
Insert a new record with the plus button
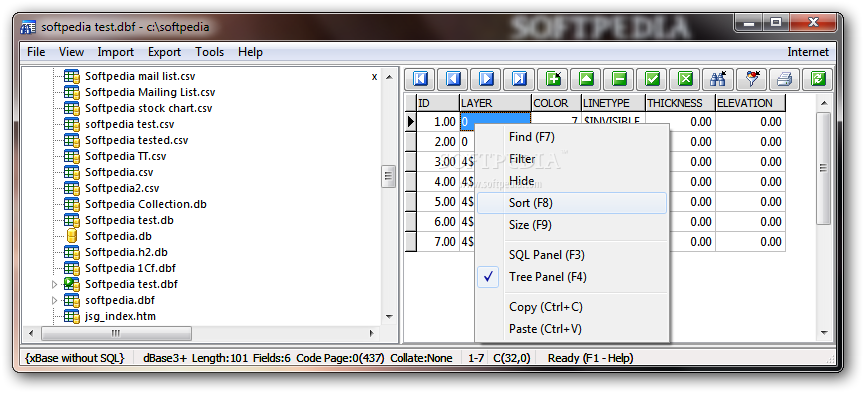click(x=553, y=79)
